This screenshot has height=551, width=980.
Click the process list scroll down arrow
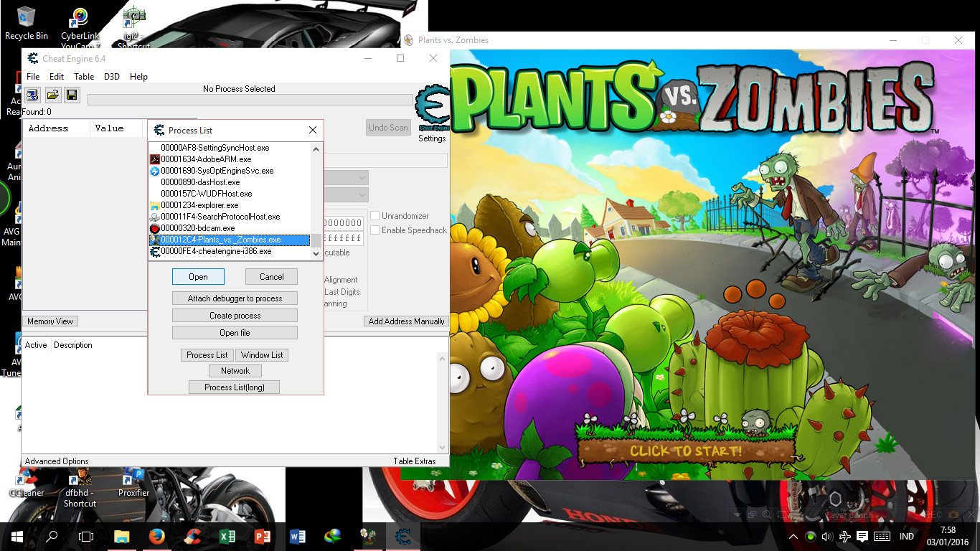tap(316, 253)
